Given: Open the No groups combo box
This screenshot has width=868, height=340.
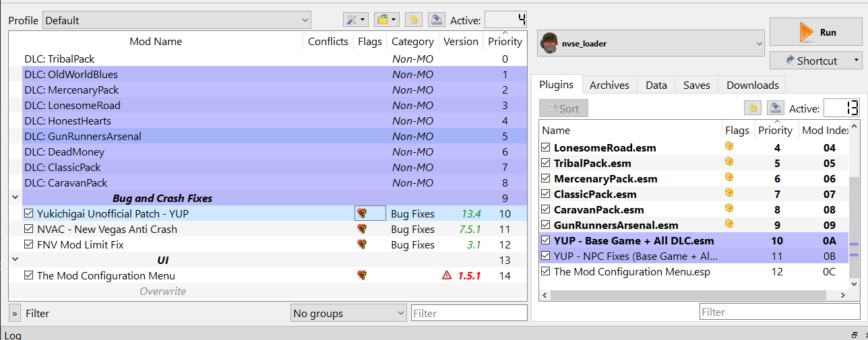Looking at the screenshot, I should click(348, 313).
